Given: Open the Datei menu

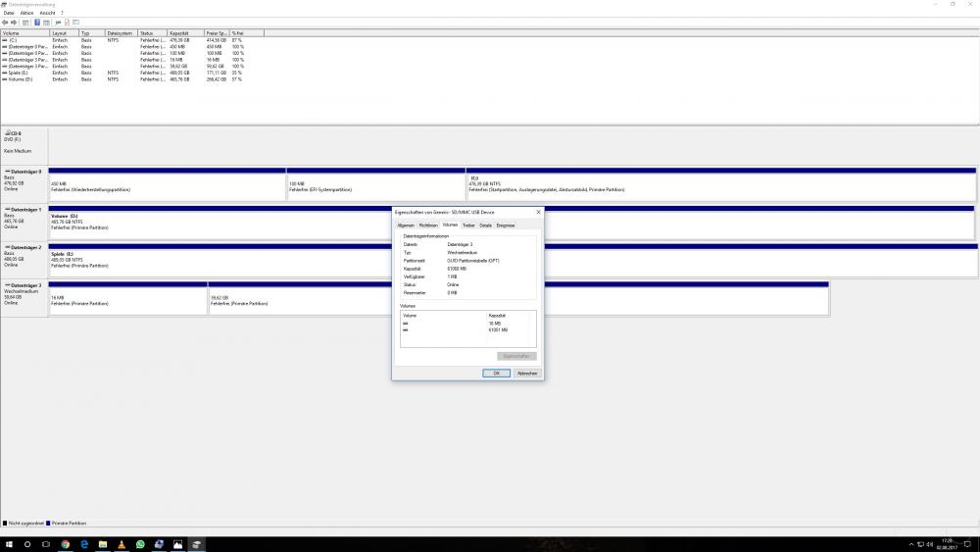Looking at the screenshot, I should tap(9, 13).
